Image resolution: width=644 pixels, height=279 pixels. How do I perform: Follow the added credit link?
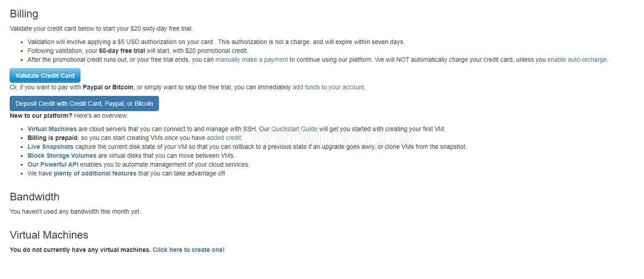point(224,138)
